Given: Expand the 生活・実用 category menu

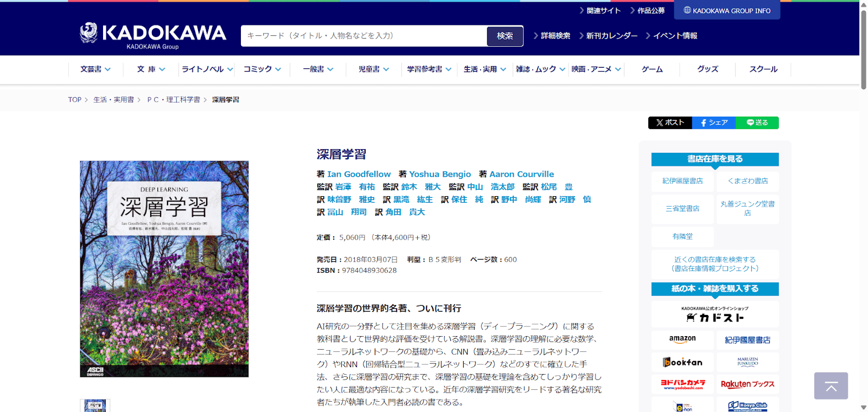Looking at the screenshot, I should 484,69.
